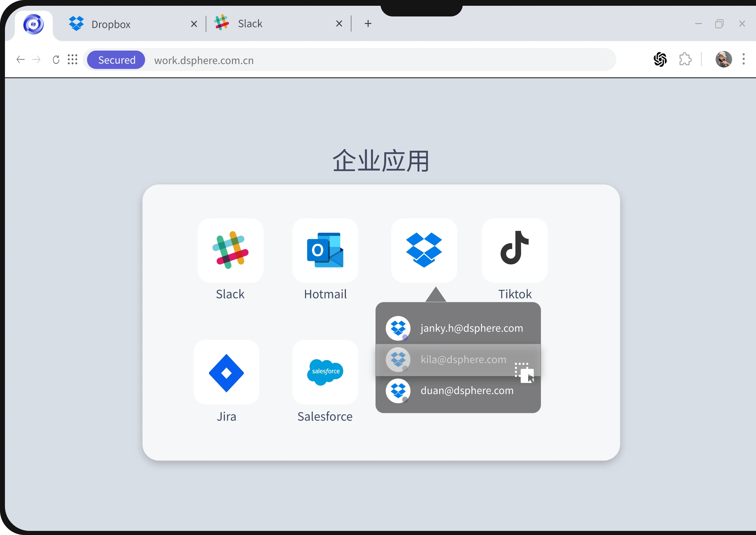Close the Dropbox tab
Viewport: 756px width, 535px height.
(x=194, y=24)
